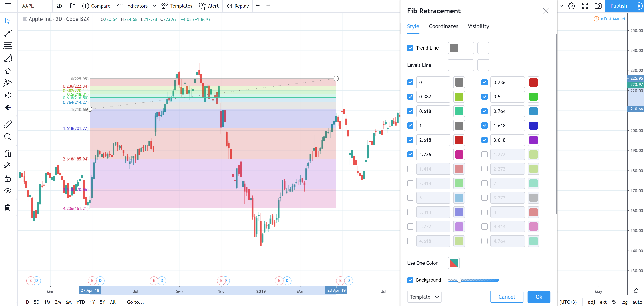The height and width of the screenshot is (306, 644).
Task: Open the Levels Line style dropdown
Action: pos(483,65)
